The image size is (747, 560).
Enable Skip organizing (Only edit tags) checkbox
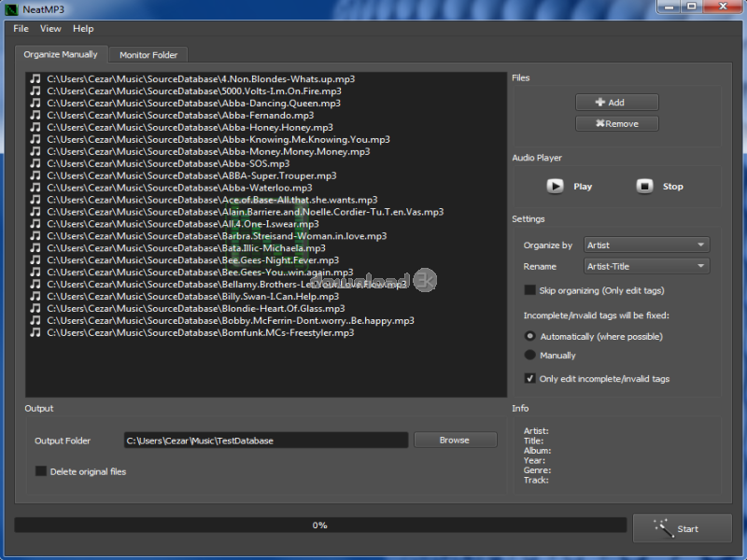coord(530,290)
